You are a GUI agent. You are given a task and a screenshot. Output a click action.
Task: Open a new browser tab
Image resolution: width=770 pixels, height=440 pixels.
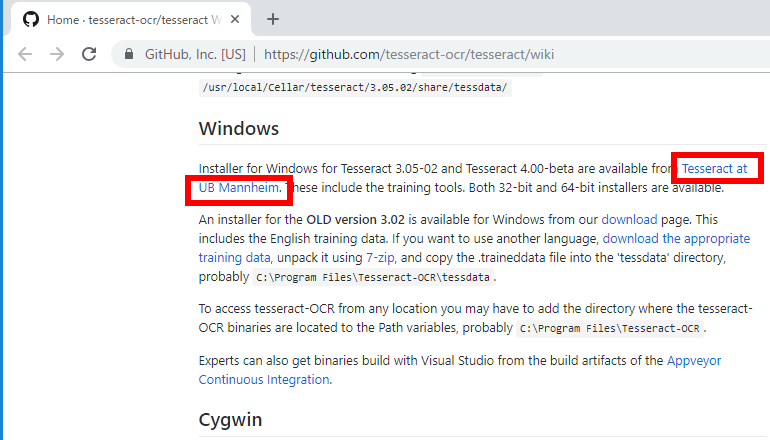click(x=273, y=19)
